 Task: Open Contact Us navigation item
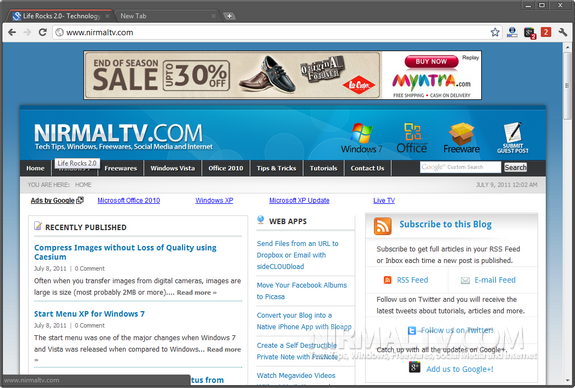[x=367, y=168]
